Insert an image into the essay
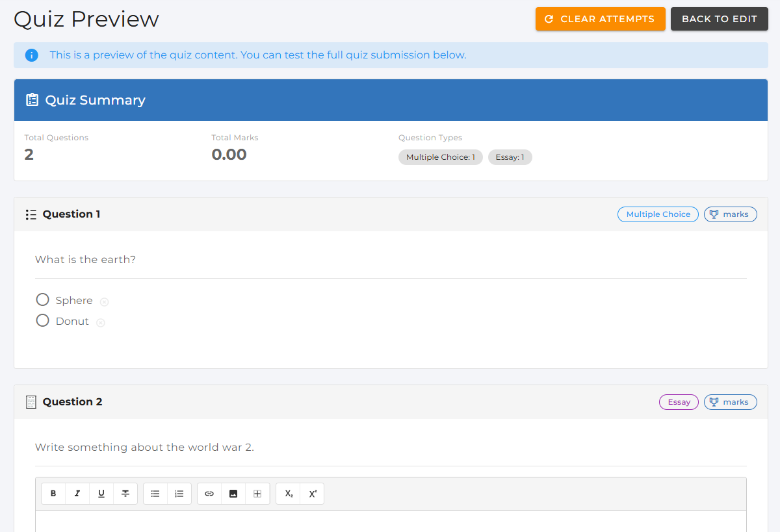The image size is (780, 532). point(233,494)
